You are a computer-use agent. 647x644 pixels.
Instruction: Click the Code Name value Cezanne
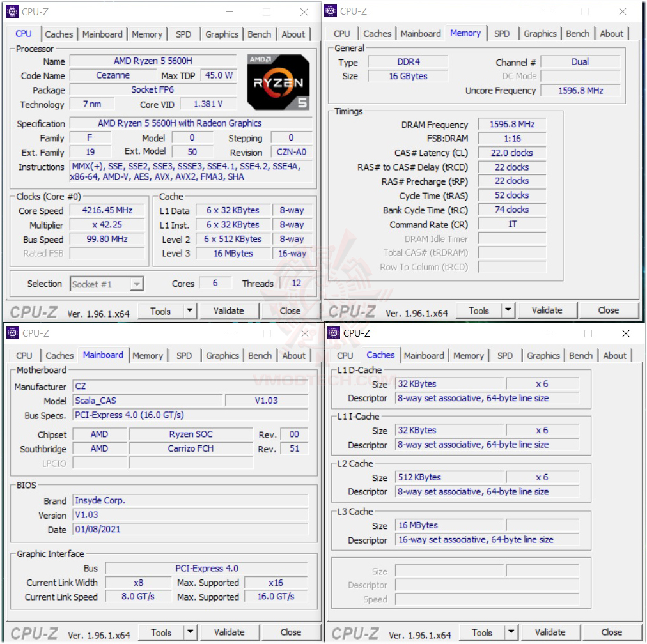(x=113, y=75)
